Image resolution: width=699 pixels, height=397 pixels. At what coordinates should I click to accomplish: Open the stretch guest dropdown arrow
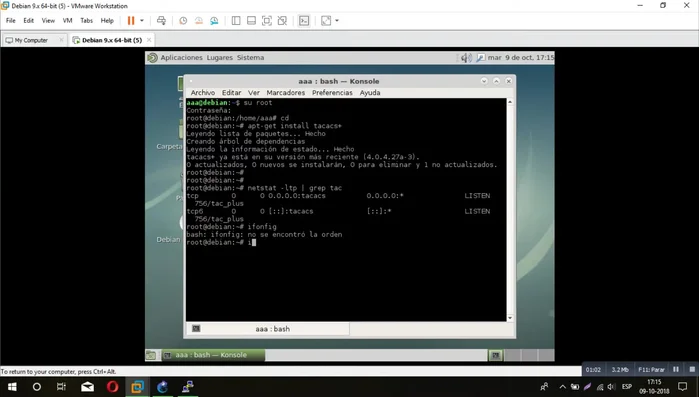(337, 20)
